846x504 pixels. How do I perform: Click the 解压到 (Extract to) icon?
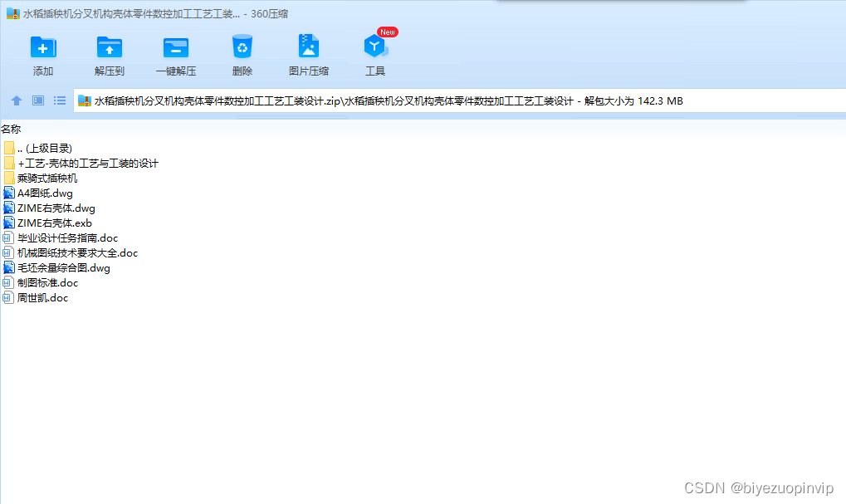tap(110, 47)
